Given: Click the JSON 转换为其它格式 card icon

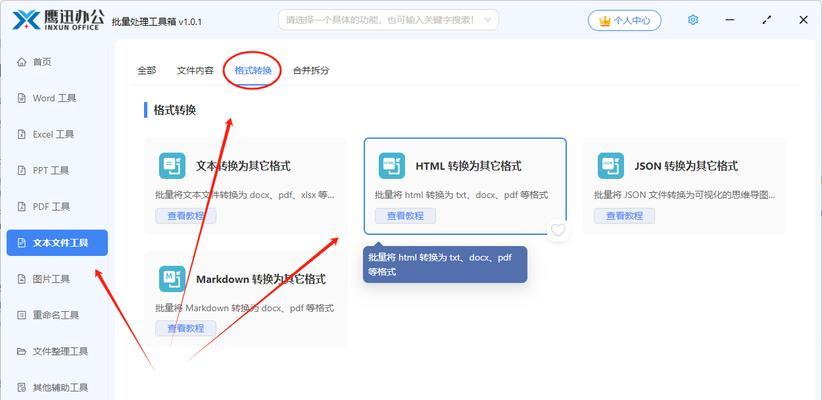Looking at the screenshot, I should point(611,166).
